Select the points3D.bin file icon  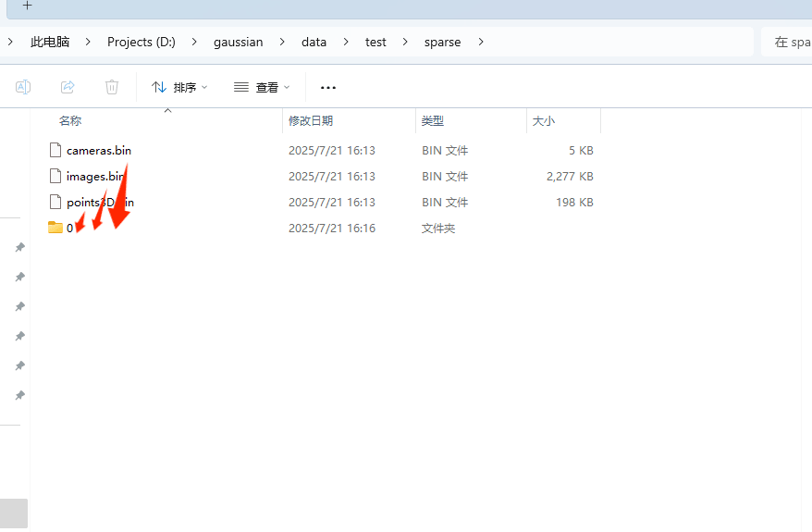click(x=55, y=202)
